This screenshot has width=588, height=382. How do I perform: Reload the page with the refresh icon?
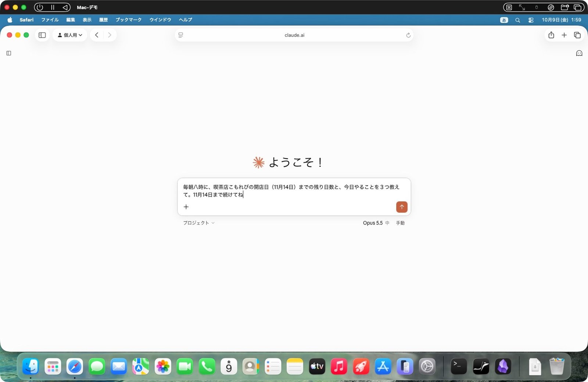pyautogui.click(x=408, y=35)
